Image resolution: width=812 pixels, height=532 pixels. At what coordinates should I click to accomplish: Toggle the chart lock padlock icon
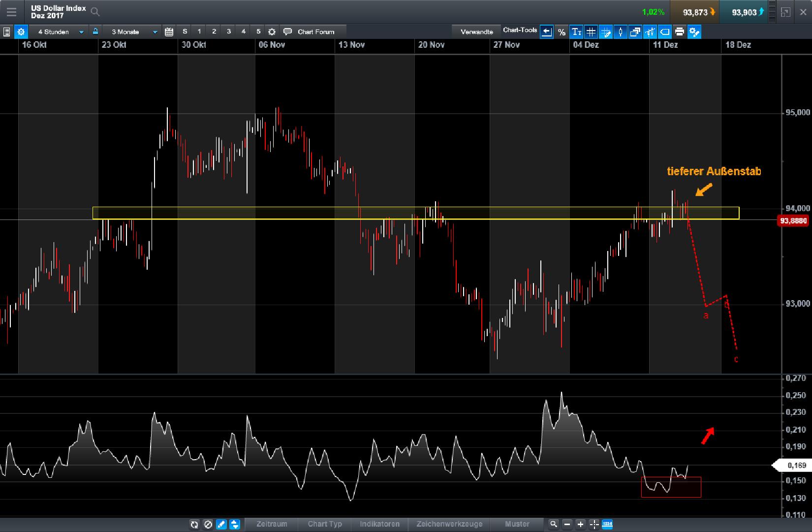coord(95,31)
